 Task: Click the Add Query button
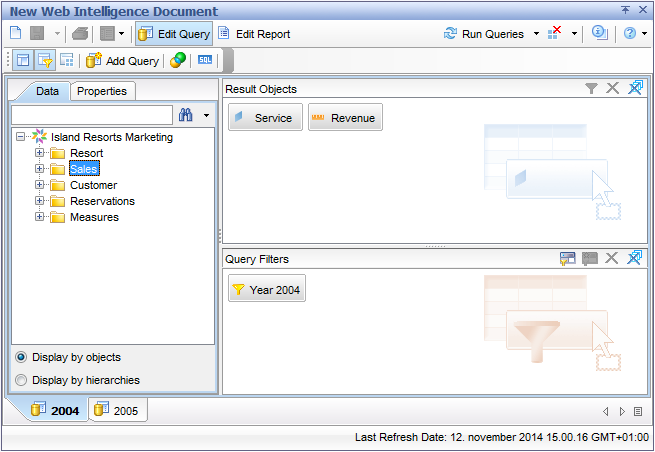point(123,61)
